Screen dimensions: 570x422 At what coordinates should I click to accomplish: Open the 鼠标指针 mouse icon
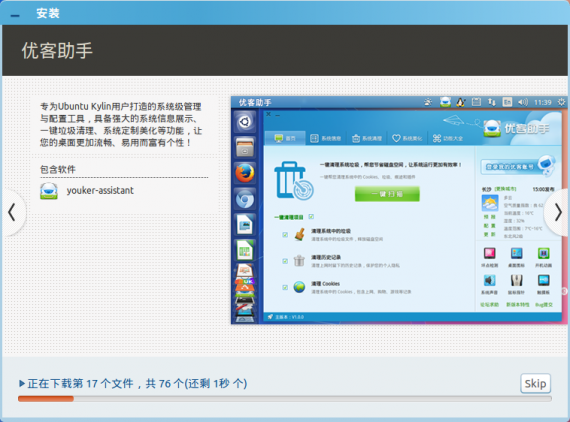[x=516, y=280]
